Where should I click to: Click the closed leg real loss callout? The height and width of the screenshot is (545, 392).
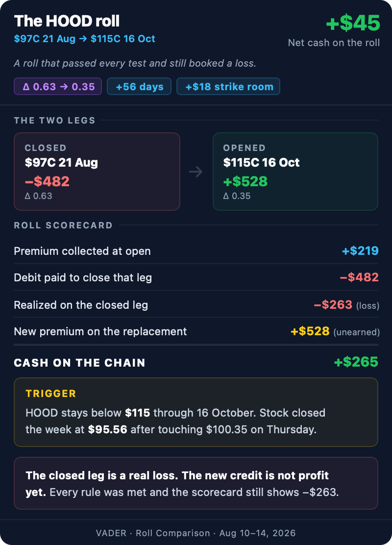pos(196,483)
